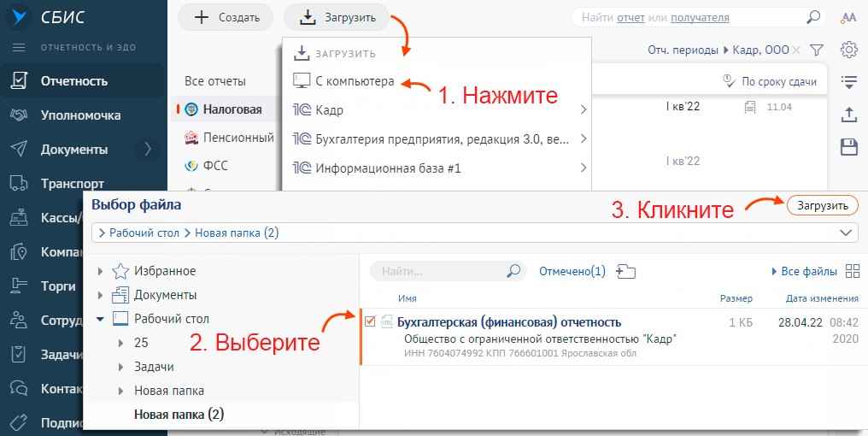Click the Бухгалтерская (финансовая) отчетность file name
The width and height of the screenshot is (868, 436).
coord(509,322)
